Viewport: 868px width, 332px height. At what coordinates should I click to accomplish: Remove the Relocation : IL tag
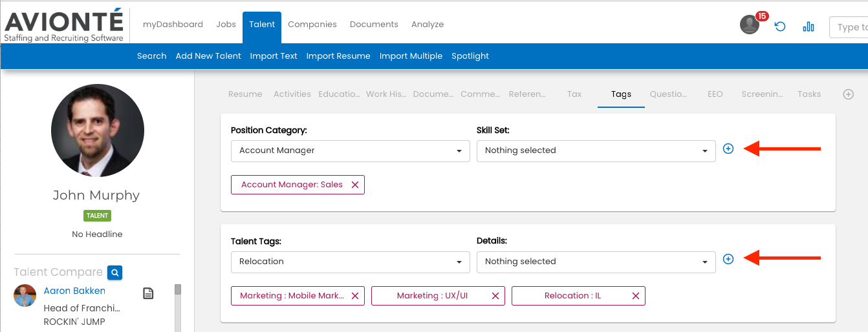point(636,296)
